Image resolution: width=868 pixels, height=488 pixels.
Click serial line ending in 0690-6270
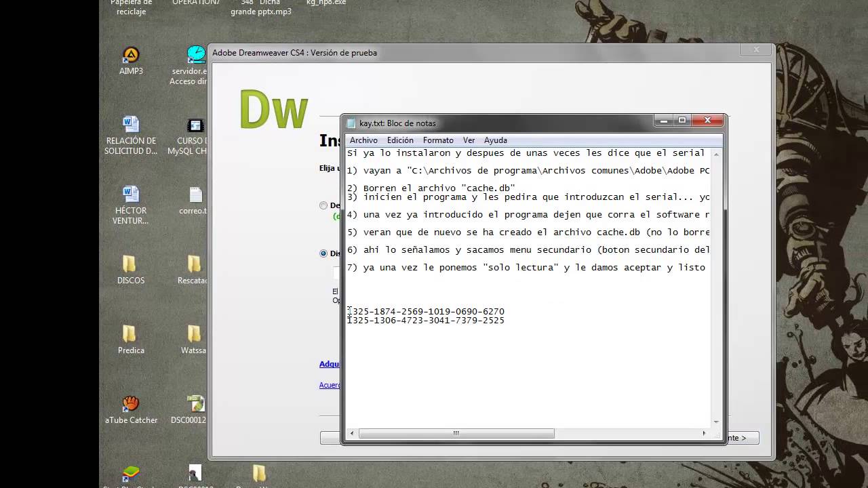coord(426,312)
